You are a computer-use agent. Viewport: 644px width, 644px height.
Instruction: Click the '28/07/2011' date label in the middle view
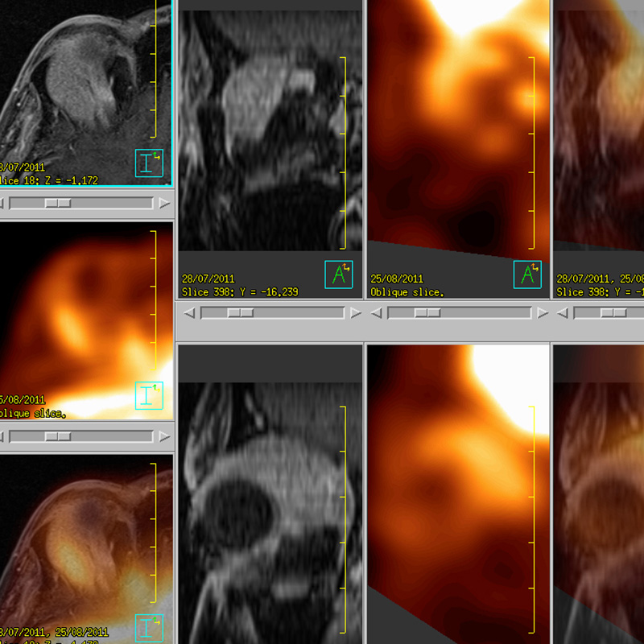(x=208, y=279)
